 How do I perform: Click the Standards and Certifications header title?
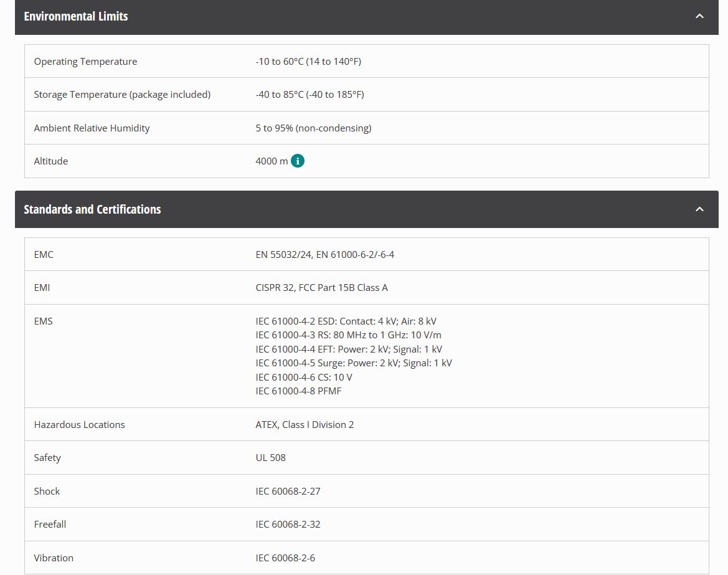[92, 209]
